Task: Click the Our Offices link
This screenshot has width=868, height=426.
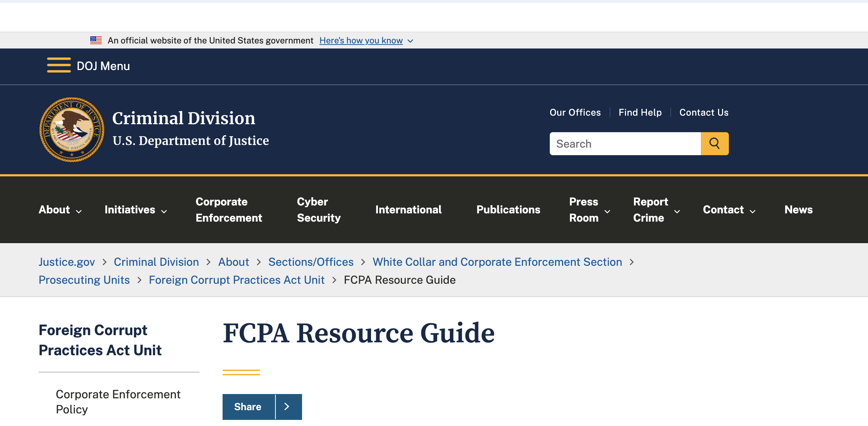Action: (x=575, y=112)
